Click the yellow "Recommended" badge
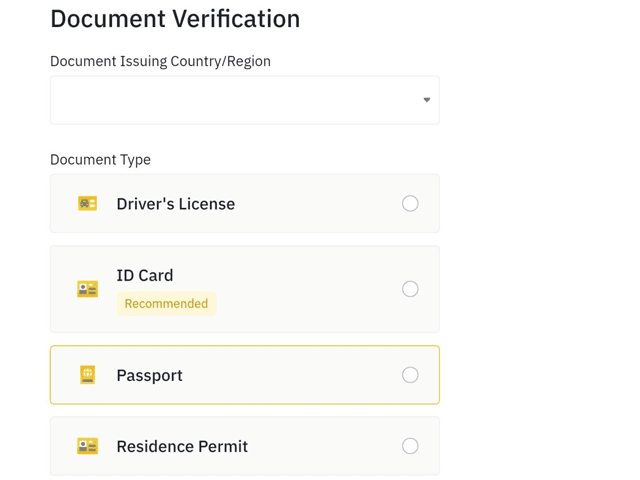640x480 pixels. pos(166,303)
